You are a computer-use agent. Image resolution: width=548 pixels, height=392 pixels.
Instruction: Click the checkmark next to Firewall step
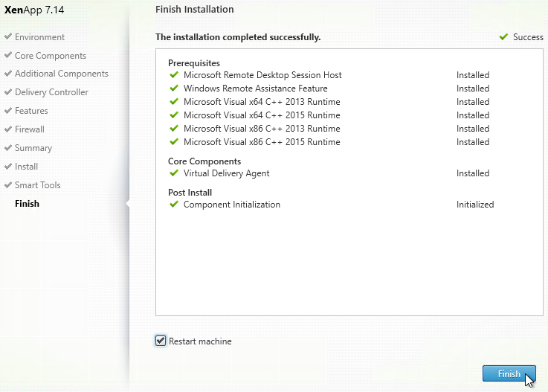(8, 129)
